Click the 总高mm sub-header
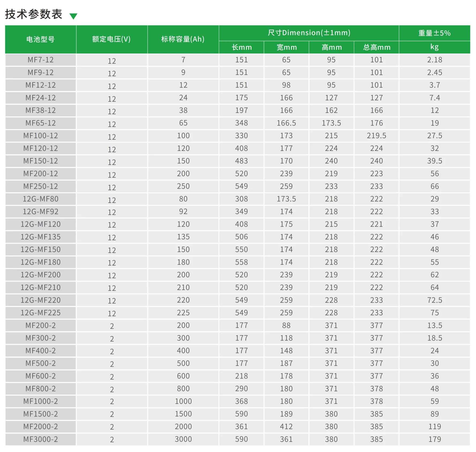This screenshot has height=452, width=476. click(376, 47)
